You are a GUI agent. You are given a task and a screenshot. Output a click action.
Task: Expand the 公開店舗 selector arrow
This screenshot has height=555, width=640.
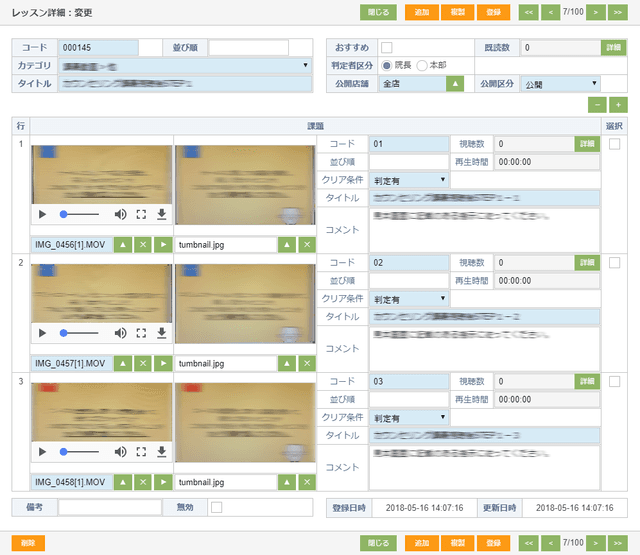[455, 84]
